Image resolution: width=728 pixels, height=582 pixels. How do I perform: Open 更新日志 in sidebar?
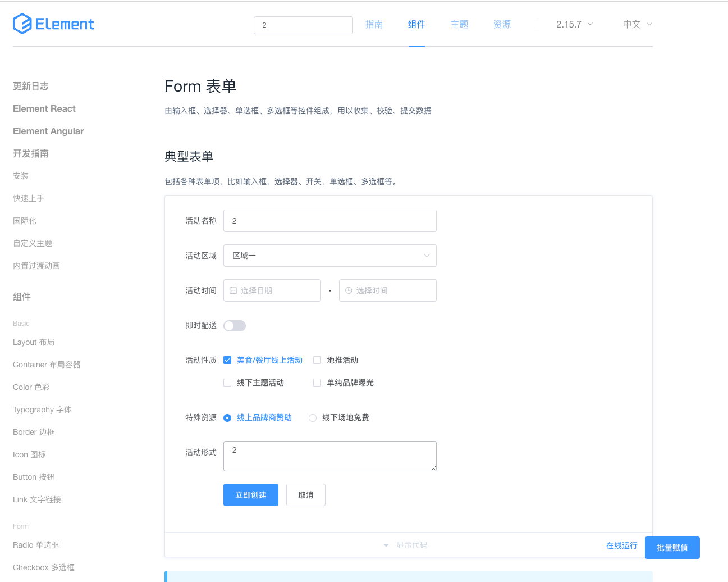coord(31,86)
